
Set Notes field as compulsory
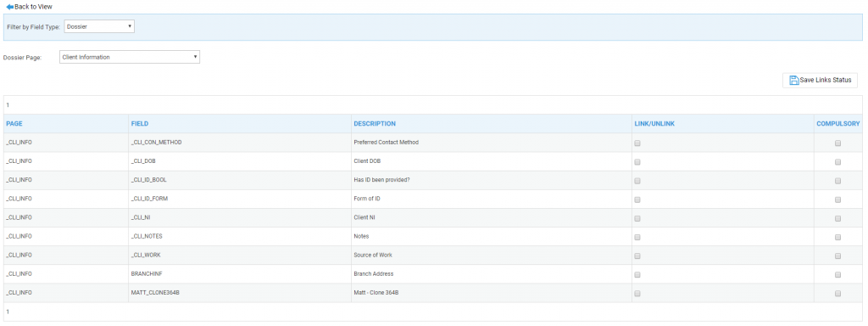[x=837, y=238]
